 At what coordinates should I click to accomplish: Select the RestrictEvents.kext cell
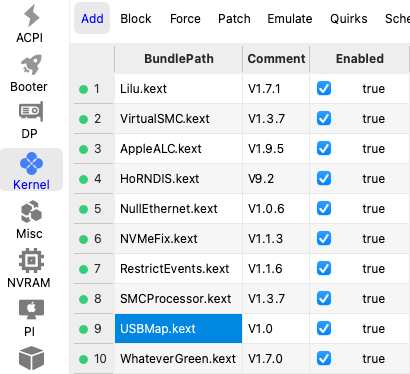point(179,269)
